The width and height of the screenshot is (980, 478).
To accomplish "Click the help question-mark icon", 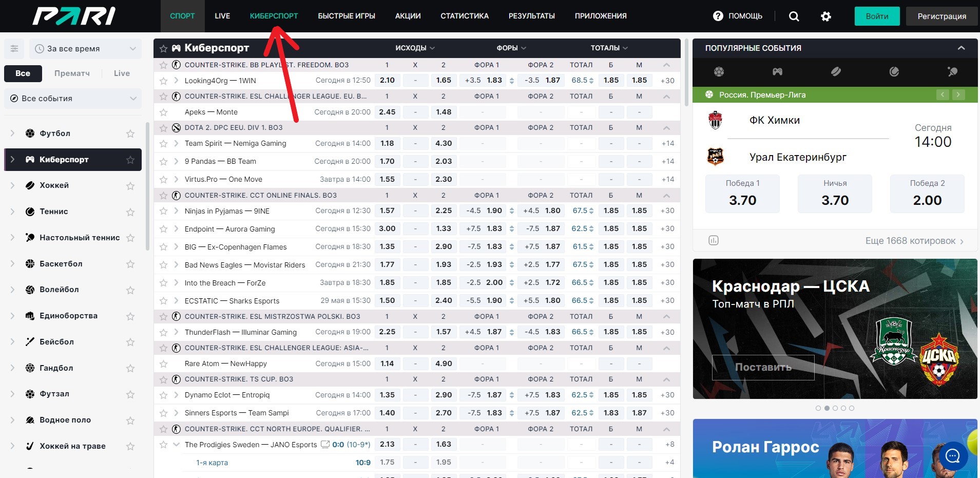I will [x=718, y=16].
